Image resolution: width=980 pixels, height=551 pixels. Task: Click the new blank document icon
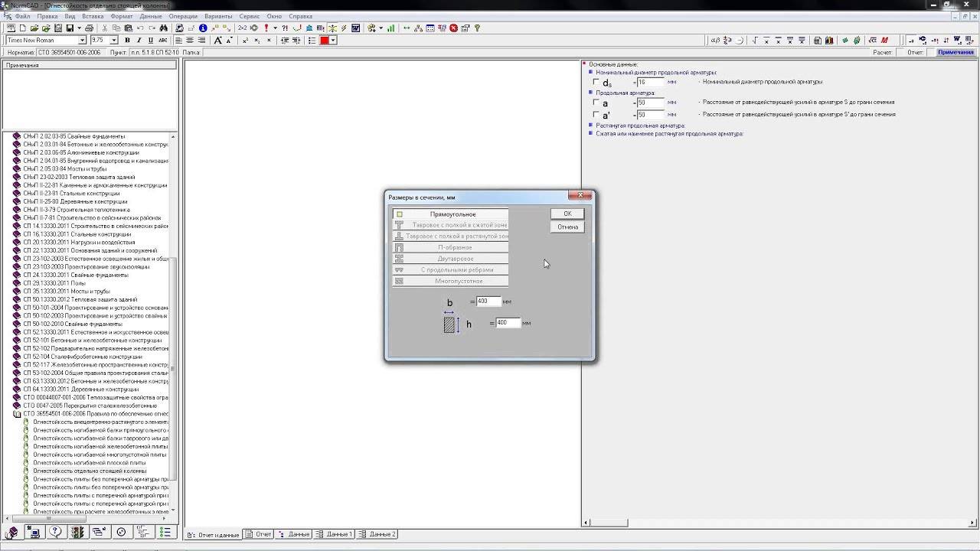coord(22,28)
